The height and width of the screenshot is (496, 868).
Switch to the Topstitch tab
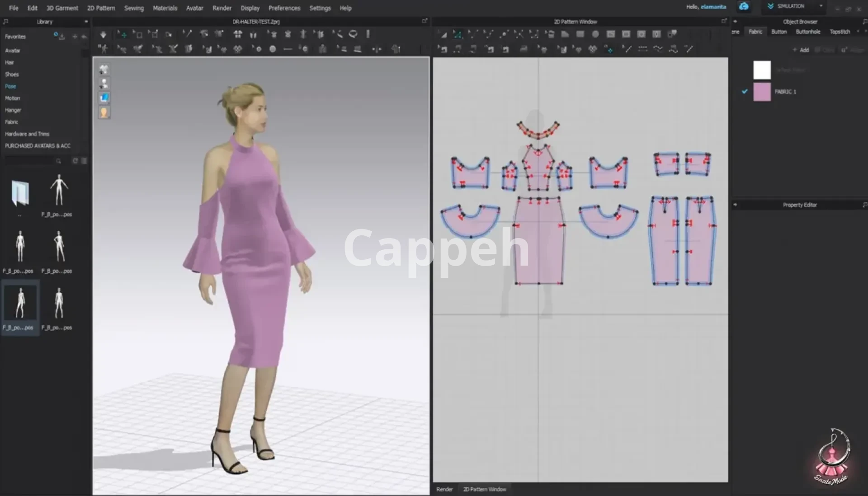point(840,32)
